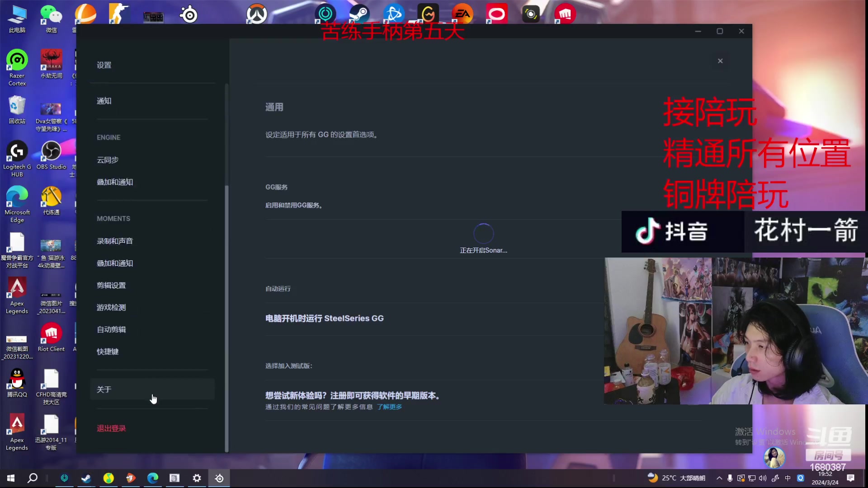Open the EA app desktop shortcut
This screenshot has height=488, width=868.
point(462,14)
